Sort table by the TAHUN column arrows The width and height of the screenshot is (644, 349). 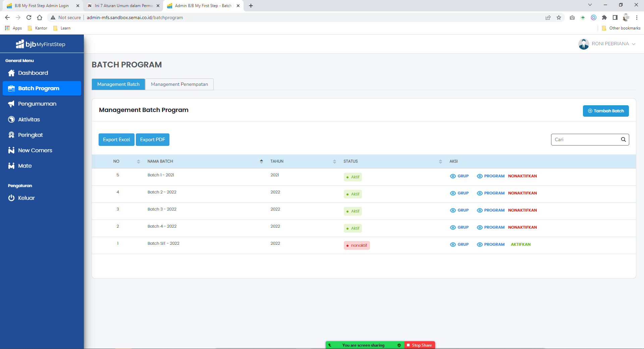point(334,161)
